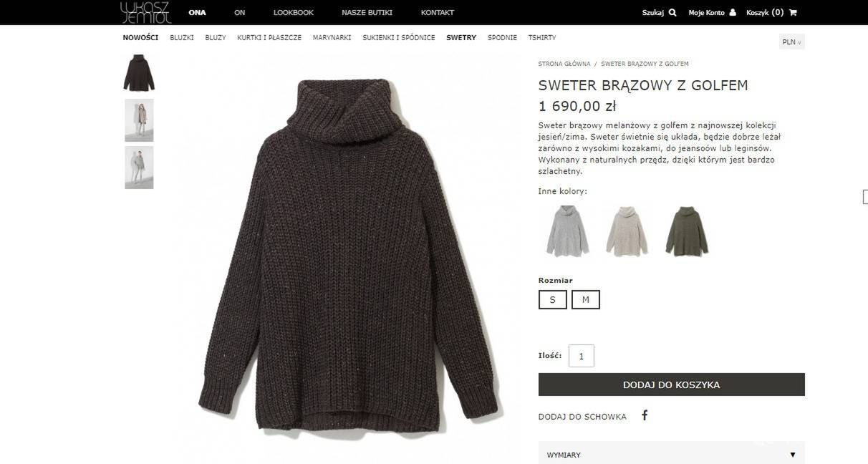Viewport: 868px width, 464px height.
Task: Open the Lookbook menu item
Action: 294,12
